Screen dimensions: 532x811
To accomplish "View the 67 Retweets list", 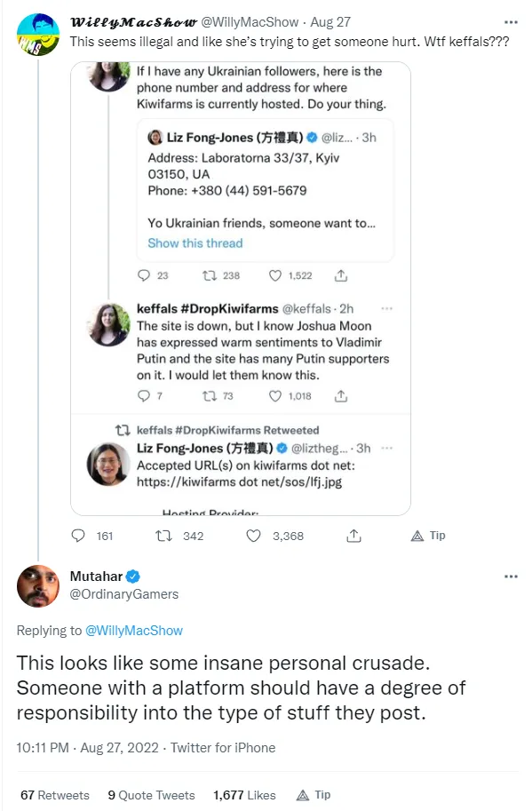I will pyautogui.click(x=55, y=795).
